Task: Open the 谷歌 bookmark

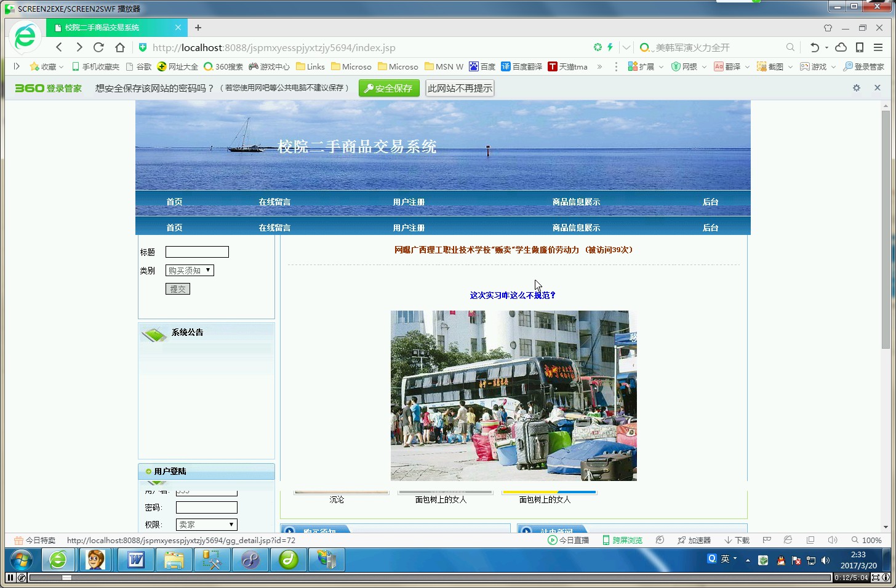Action: 138,66
